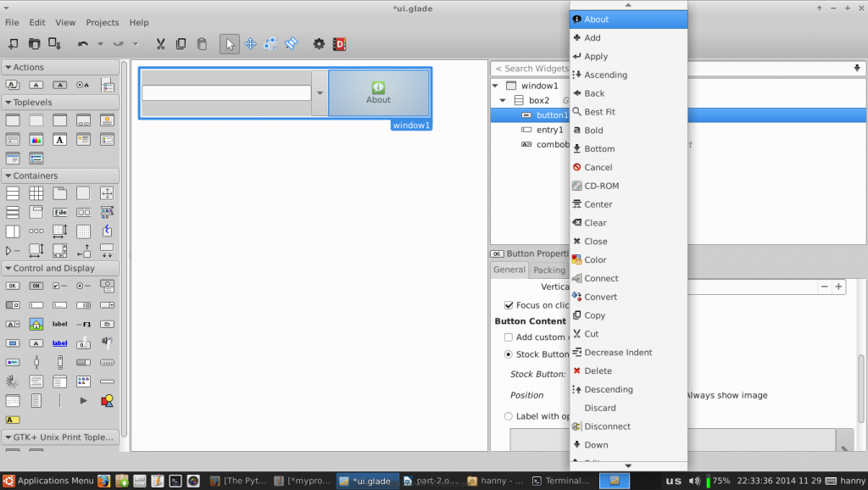Toggle the Focus on click checkbox
The width and height of the screenshot is (868, 490).
point(509,305)
